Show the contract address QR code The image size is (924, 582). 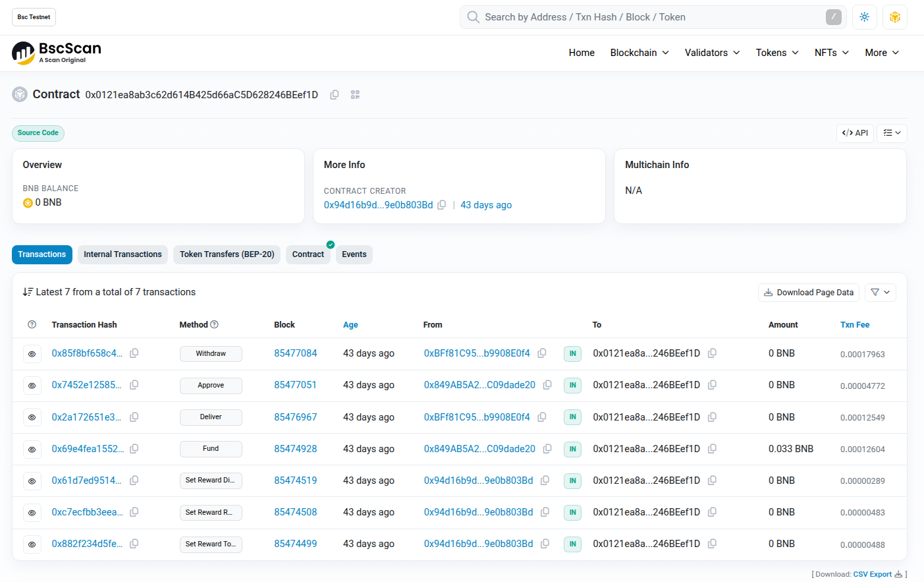tap(355, 95)
